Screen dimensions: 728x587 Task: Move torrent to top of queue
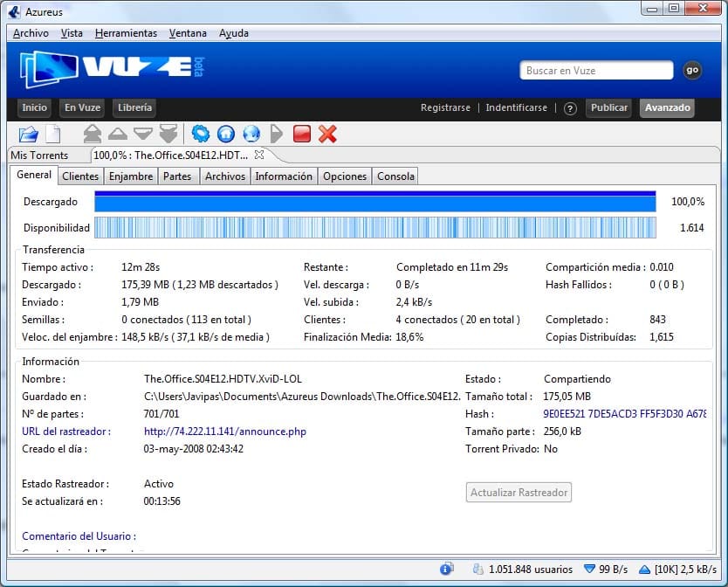93,134
